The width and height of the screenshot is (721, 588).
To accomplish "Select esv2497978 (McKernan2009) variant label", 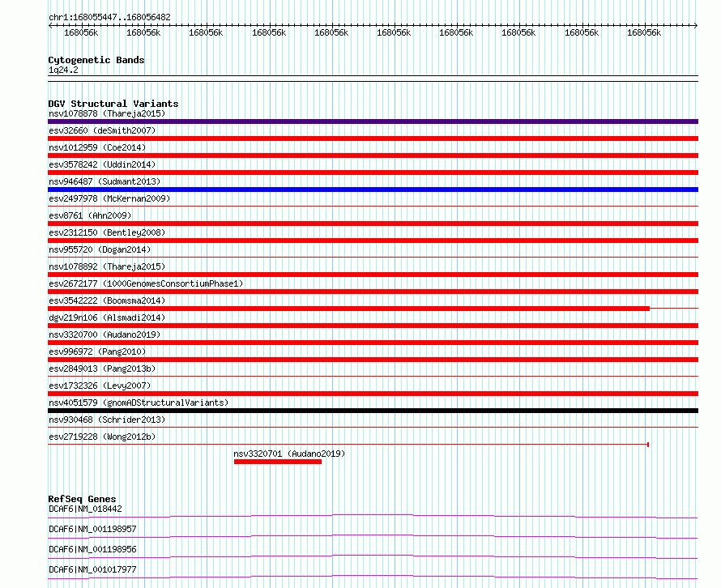I will 109,198.
